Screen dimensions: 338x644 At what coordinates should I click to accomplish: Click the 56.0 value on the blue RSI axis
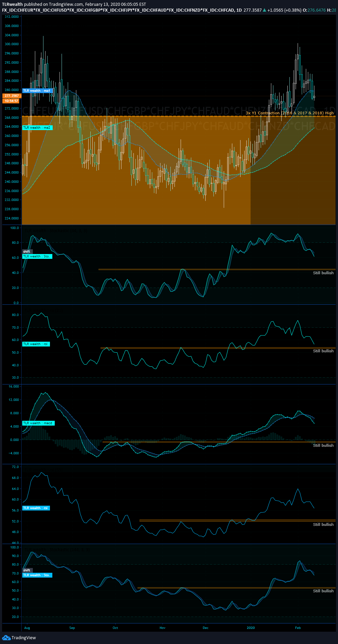[x=15, y=510]
